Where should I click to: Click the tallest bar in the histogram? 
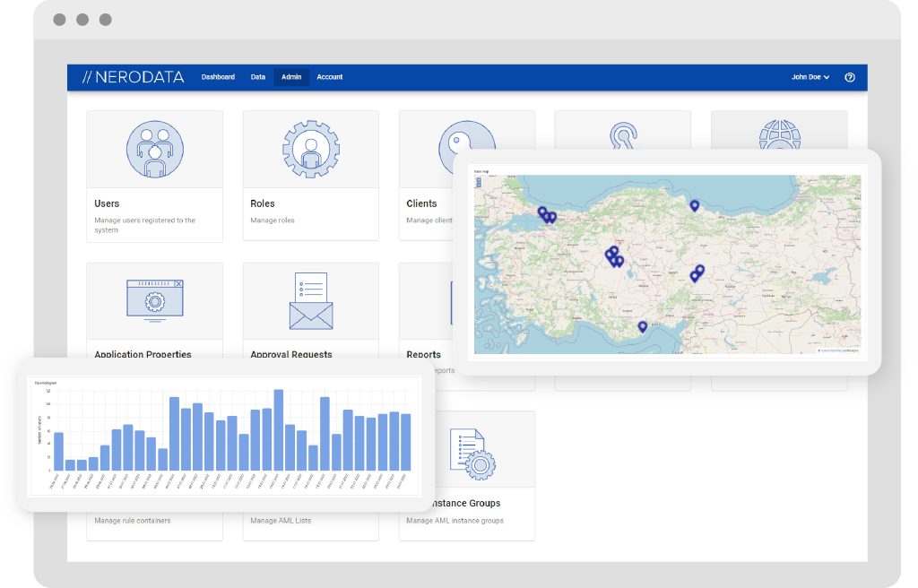(279, 430)
